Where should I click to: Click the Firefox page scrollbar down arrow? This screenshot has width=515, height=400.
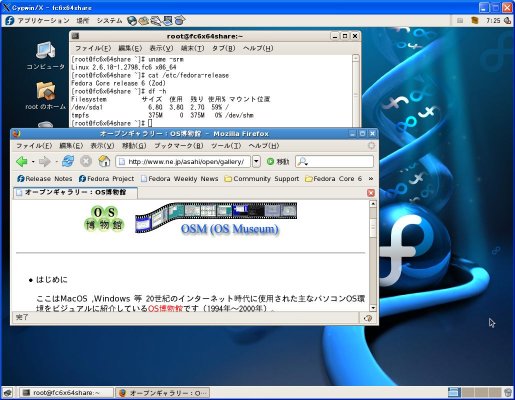click(x=373, y=308)
